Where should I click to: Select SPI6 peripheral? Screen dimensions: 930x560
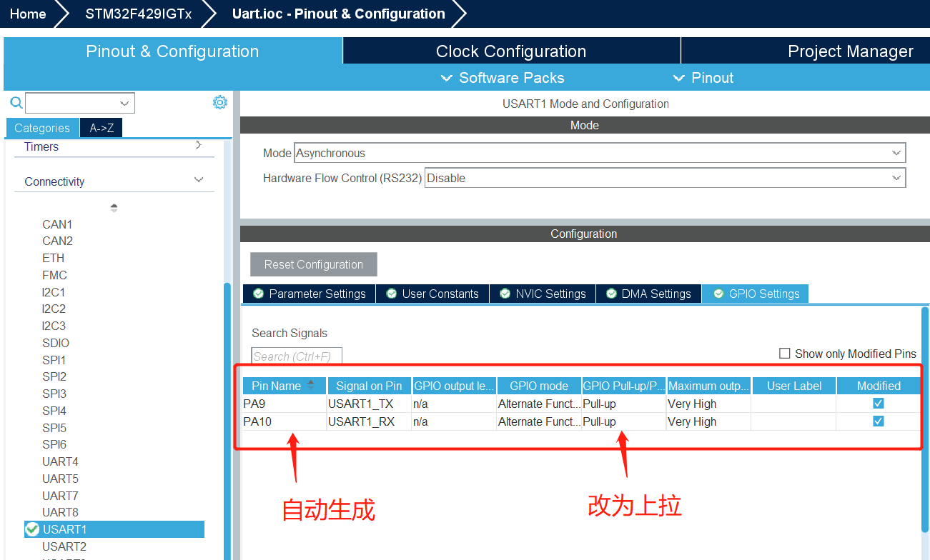point(54,444)
